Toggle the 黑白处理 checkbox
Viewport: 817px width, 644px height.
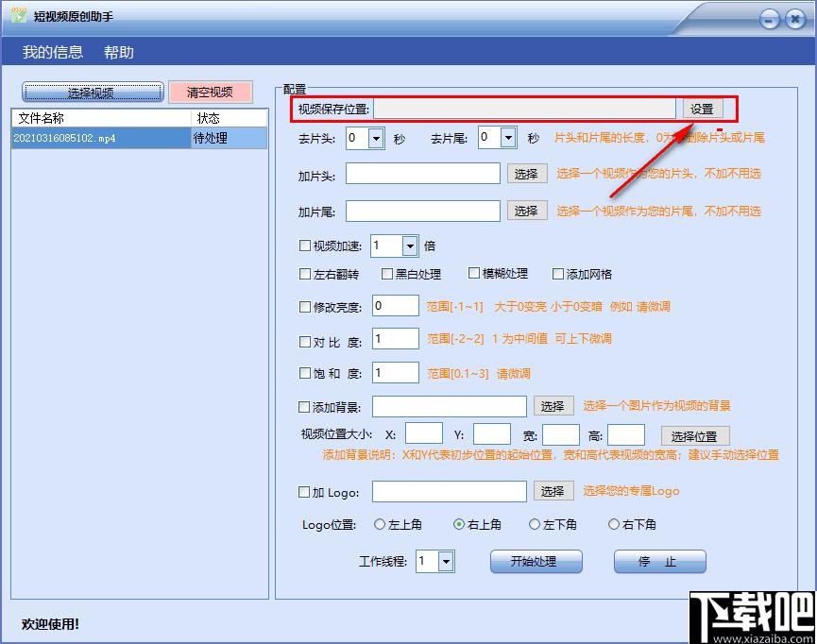tap(387, 274)
